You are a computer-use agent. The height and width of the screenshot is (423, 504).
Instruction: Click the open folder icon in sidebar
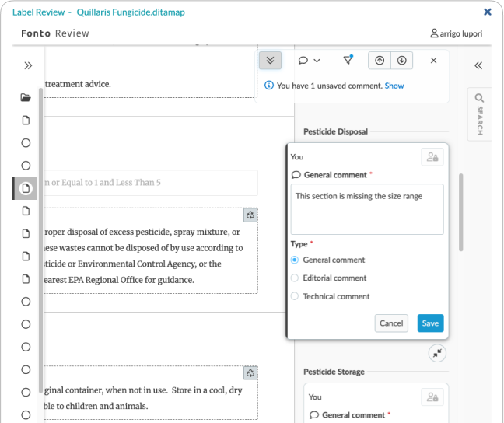(26, 97)
